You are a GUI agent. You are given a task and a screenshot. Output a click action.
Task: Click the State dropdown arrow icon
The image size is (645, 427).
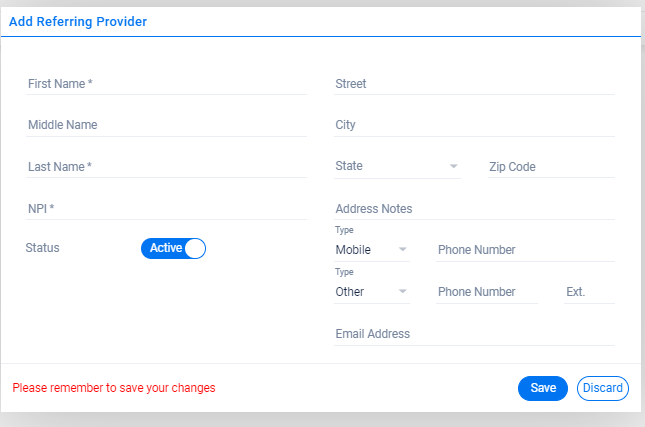pyautogui.click(x=453, y=166)
